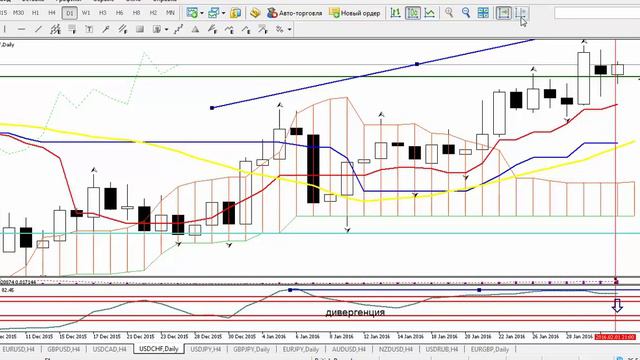
Task: Select the H1 timeframe
Action: (36, 13)
